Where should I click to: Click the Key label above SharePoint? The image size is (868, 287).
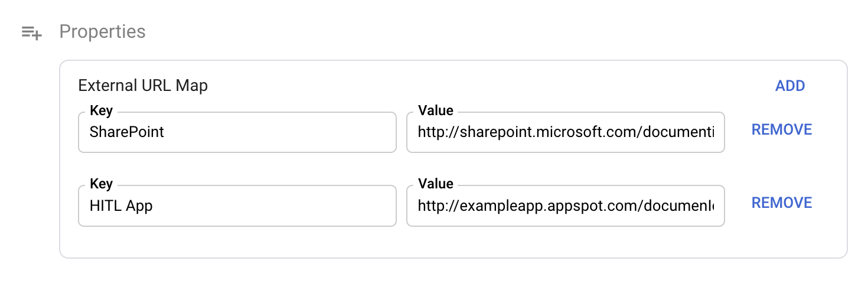(x=101, y=110)
